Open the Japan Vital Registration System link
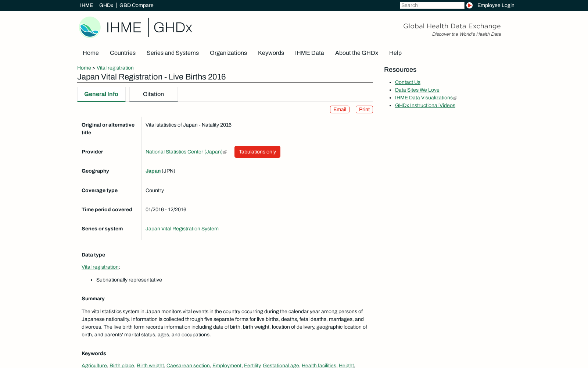The height and width of the screenshot is (368, 588). [182, 229]
